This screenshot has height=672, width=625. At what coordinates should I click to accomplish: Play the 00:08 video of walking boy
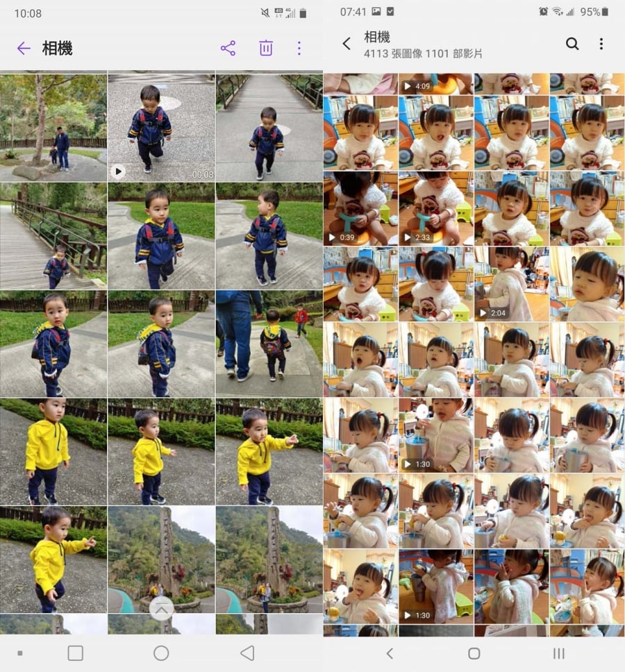pos(161,127)
